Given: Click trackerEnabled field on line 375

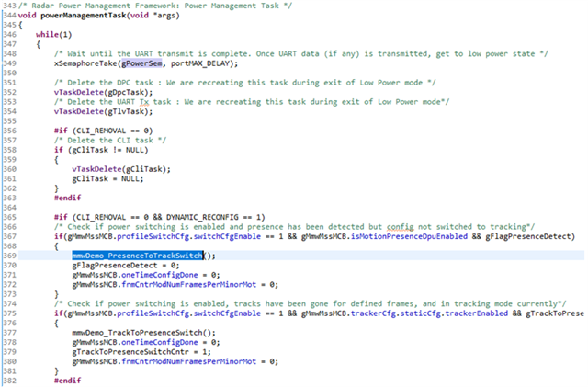Looking at the screenshot, I should 476,313.
